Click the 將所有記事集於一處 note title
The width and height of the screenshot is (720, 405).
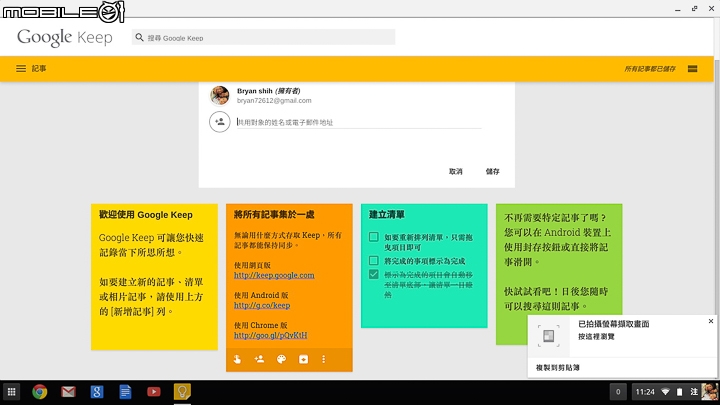[x=274, y=214]
